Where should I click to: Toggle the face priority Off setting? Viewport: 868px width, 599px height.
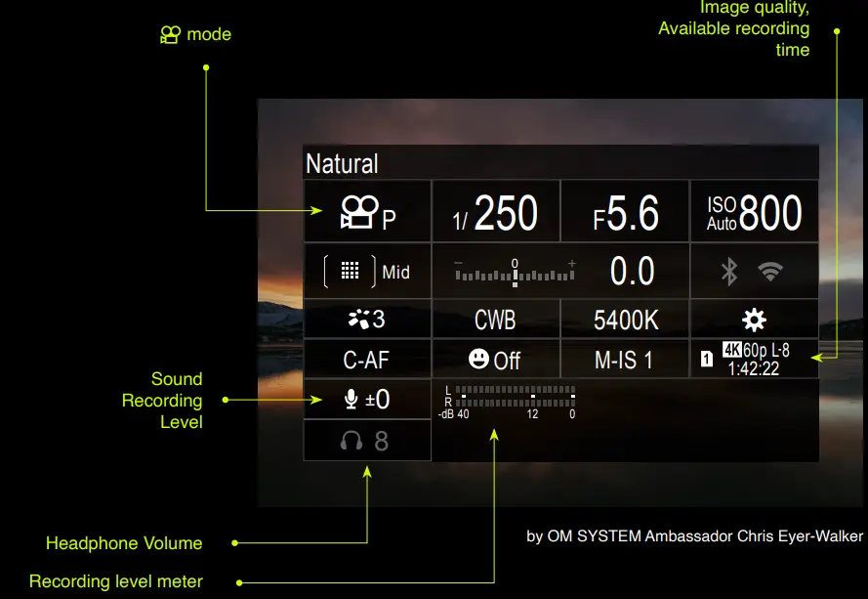tap(496, 359)
